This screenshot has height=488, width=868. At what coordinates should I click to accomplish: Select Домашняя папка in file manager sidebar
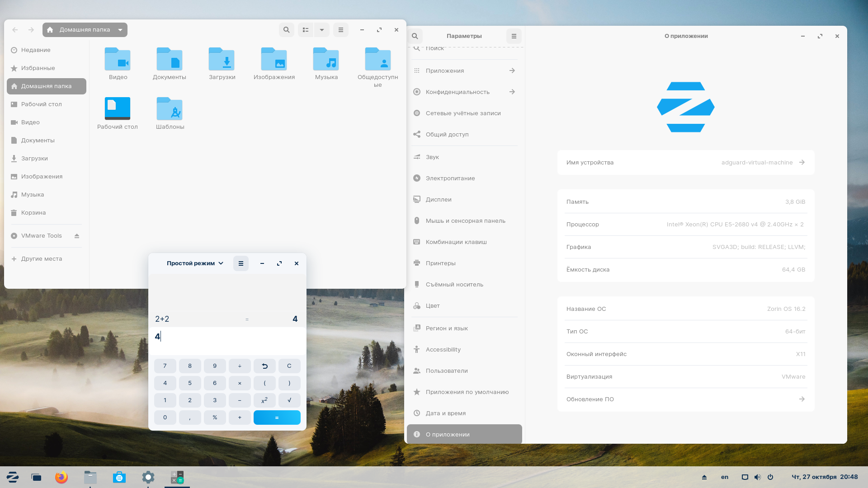[46, 86]
